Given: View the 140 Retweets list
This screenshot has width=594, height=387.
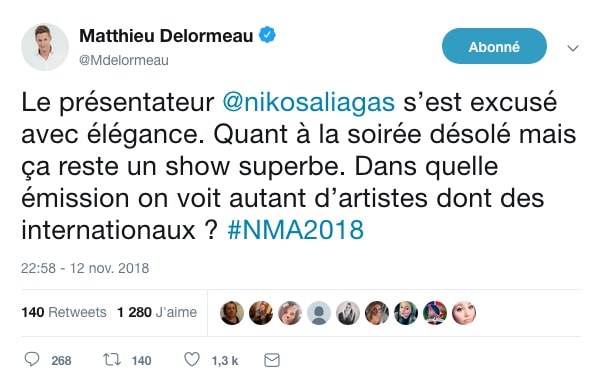Looking at the screenshot, I should point(64,312).
